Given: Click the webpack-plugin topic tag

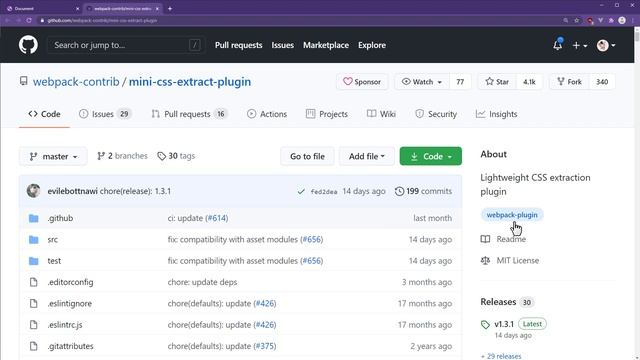Looking at the screenshot, I should point(512,215).
